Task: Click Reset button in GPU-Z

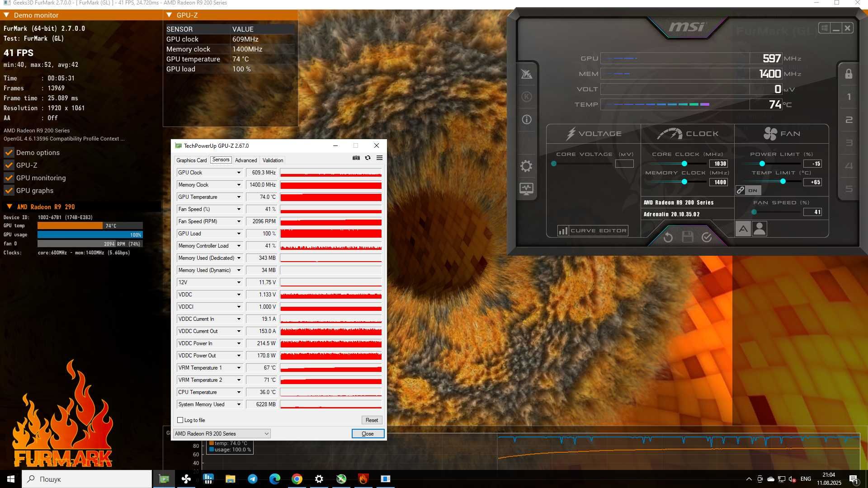Action: coord(372,420)
